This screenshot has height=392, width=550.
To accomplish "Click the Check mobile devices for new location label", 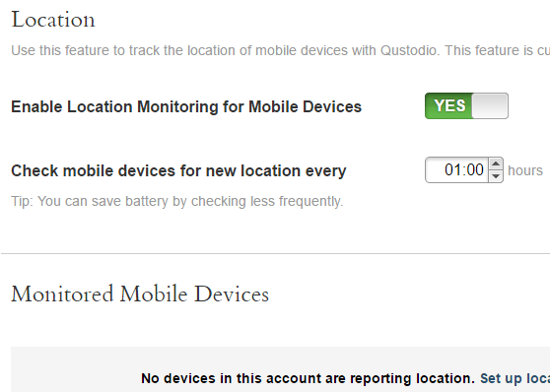I will 178,171.
